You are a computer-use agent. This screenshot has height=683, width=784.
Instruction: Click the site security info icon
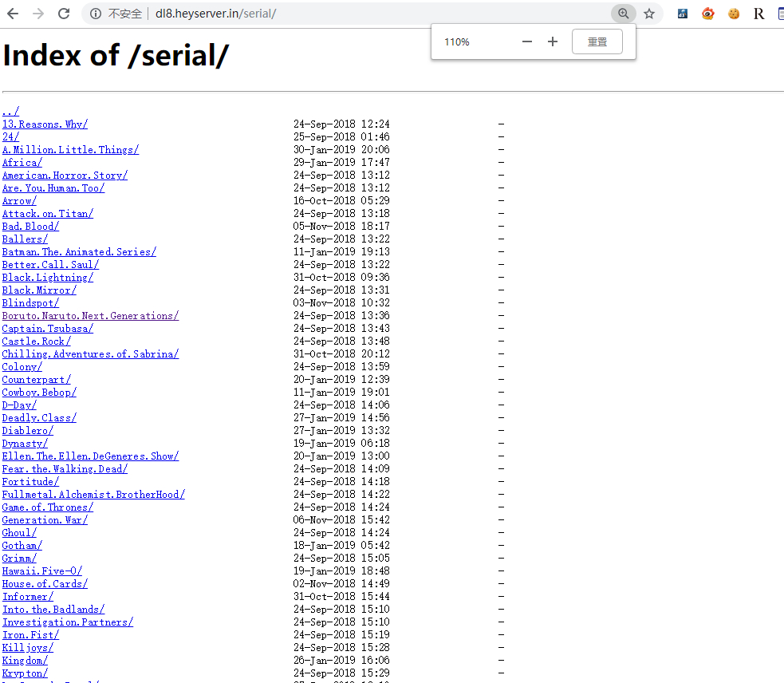tap(96, 14)
